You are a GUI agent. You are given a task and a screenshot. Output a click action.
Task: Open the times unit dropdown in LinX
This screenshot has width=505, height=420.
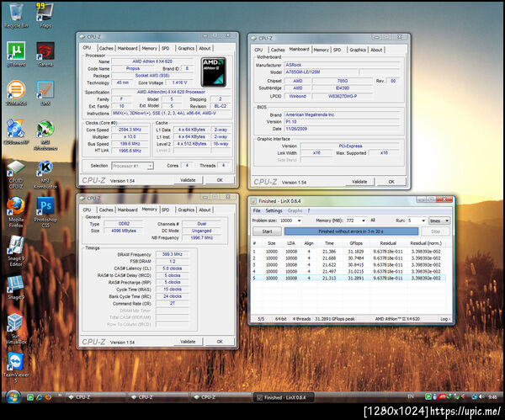pos(439,221)
